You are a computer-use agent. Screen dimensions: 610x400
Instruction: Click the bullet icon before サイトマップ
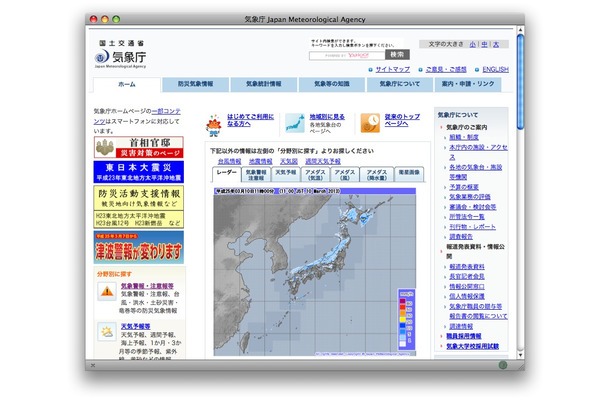point(370,70)
